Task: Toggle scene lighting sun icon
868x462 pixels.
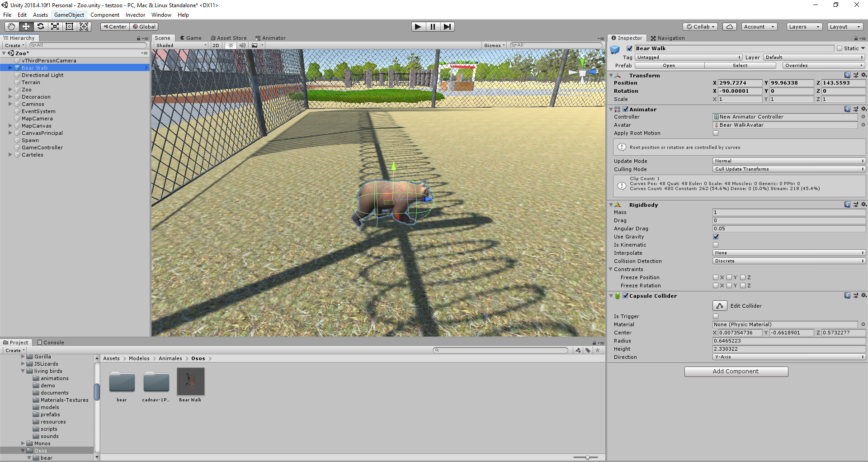Action: [231, 45]
